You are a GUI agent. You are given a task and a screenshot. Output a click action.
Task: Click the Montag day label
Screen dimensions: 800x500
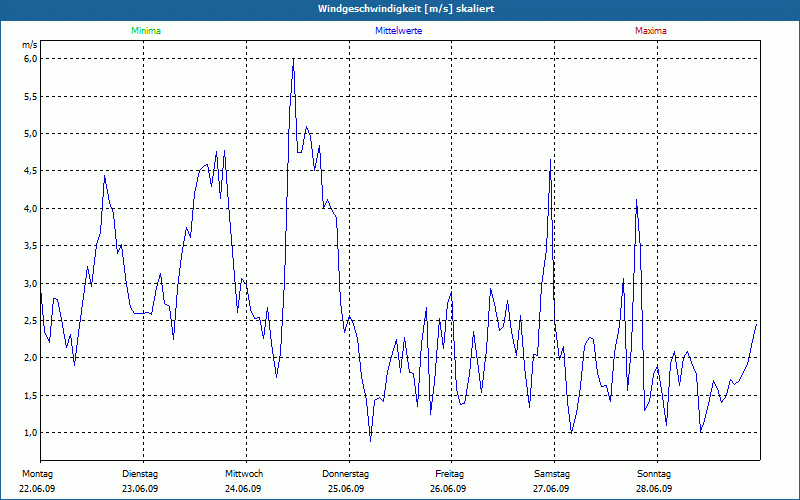pyautogui.click(x=37, y=474)
